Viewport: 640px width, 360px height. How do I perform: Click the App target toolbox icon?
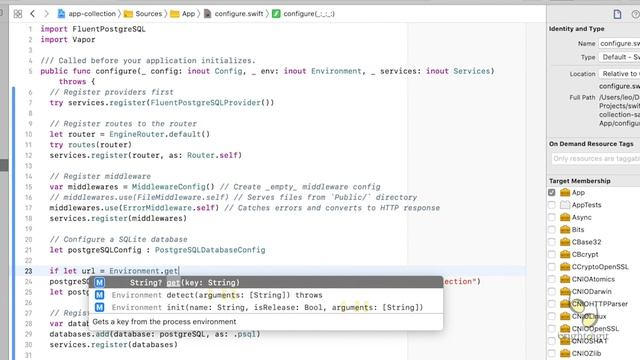565,192
